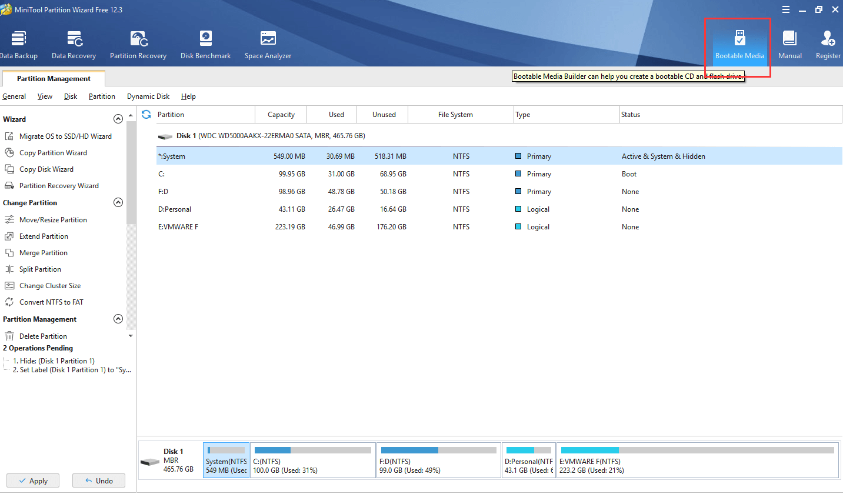843x504 pixels.
Task: Select the *:System partition row
Action: [499, 156]
